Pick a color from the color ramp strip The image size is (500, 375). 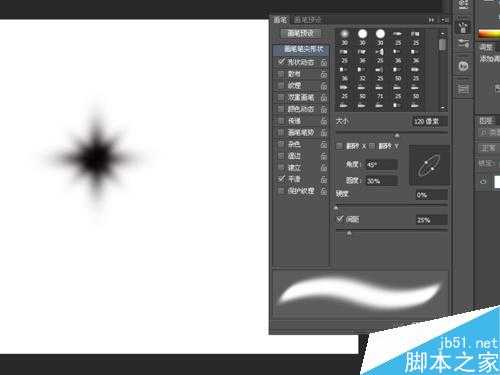coord(489,34)
